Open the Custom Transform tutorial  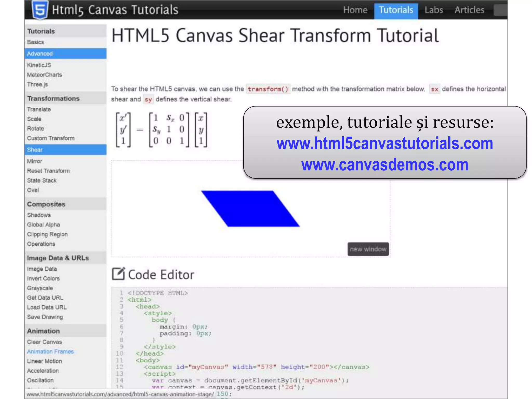click(51, 138)
